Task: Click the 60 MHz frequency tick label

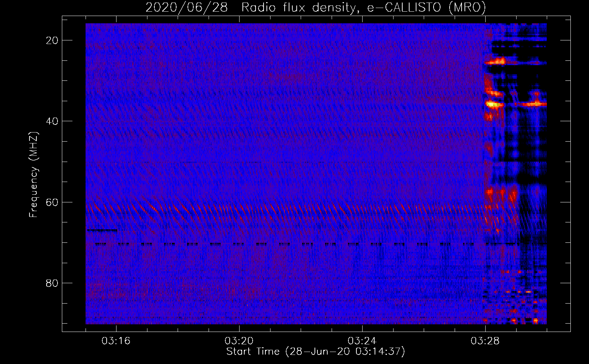Action: pyautogui.click(x=52, y=202)
